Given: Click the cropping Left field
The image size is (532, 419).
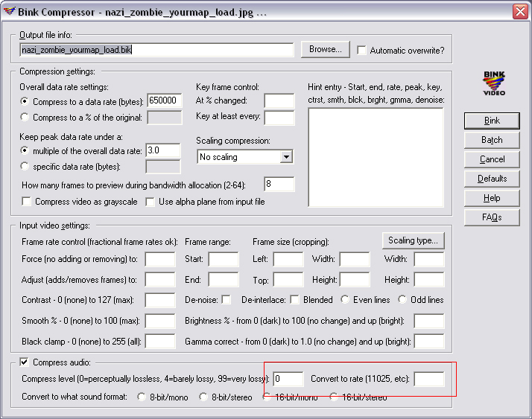Looking at the screenshot, I should [288, 259].
